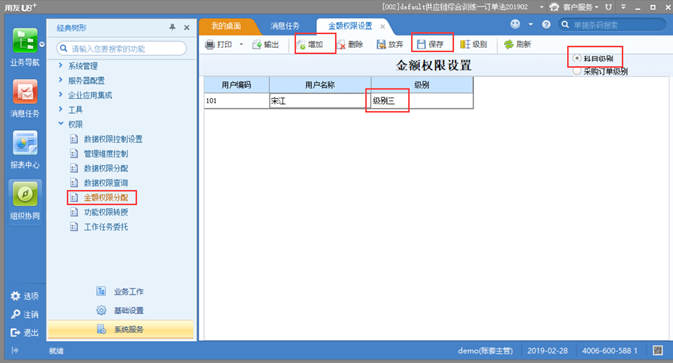Open the dropdown next to smiley icon
The image size is (673, 363).
coord(531,24)
